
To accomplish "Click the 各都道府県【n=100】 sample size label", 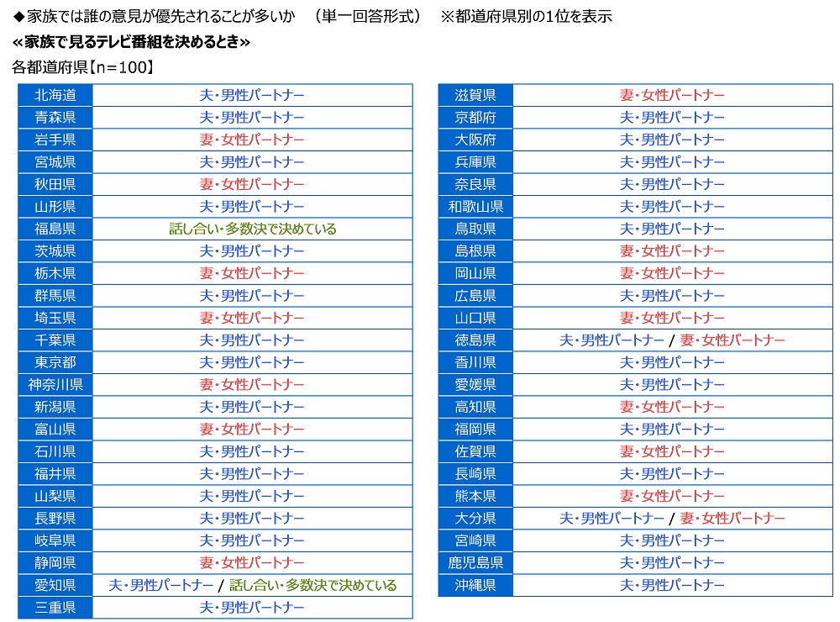I will [82, 66].
